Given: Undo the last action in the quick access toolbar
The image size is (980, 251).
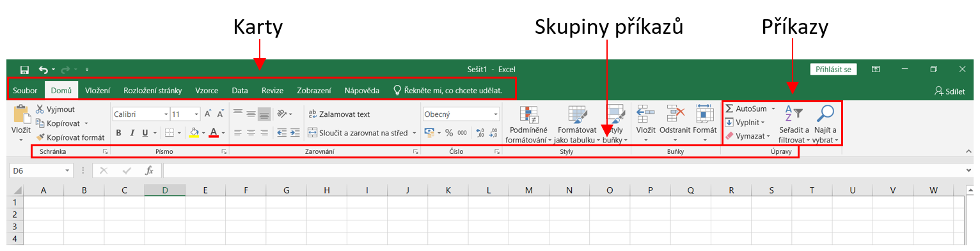Looking at the screenshot, I should click(x=43, y=69).
